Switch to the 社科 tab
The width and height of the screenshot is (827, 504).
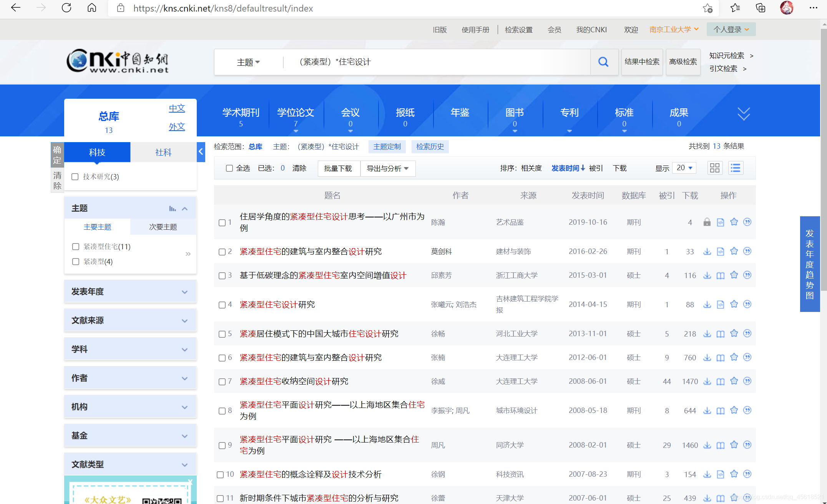163,153
